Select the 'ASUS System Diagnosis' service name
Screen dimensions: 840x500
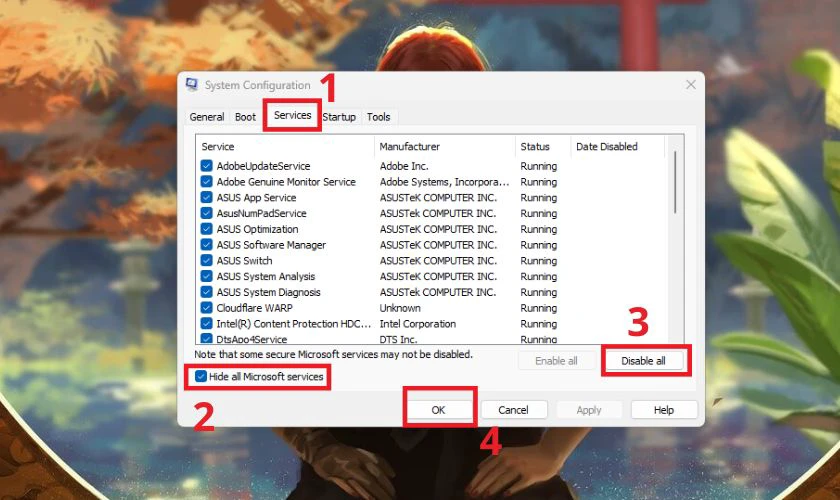268,293
